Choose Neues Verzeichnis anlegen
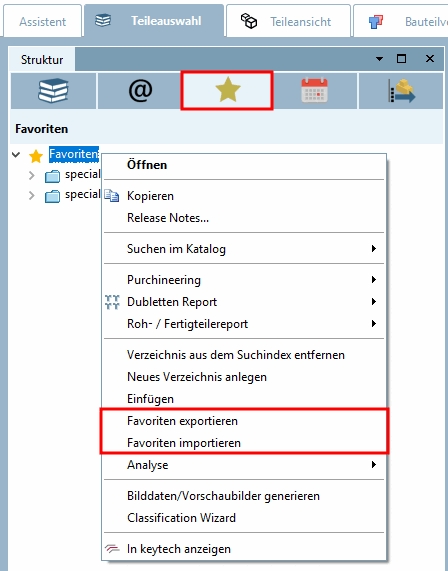 click(x=244, y=377)
